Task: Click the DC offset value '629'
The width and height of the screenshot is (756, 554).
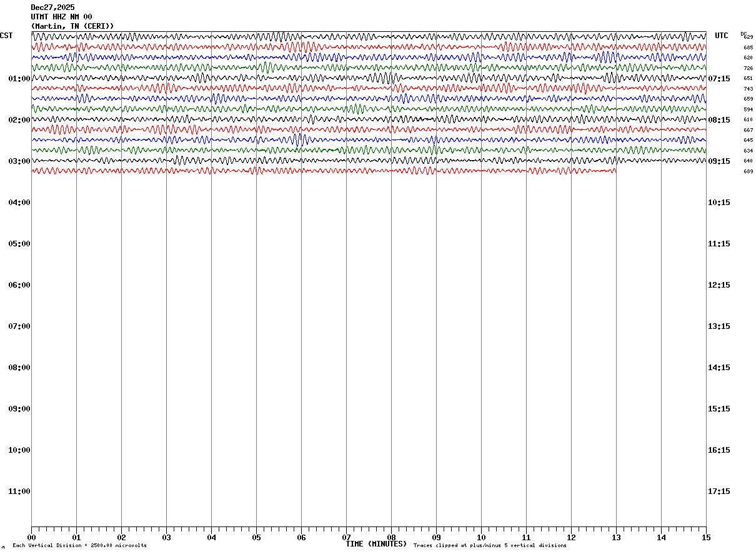Action: coord(749,38)
